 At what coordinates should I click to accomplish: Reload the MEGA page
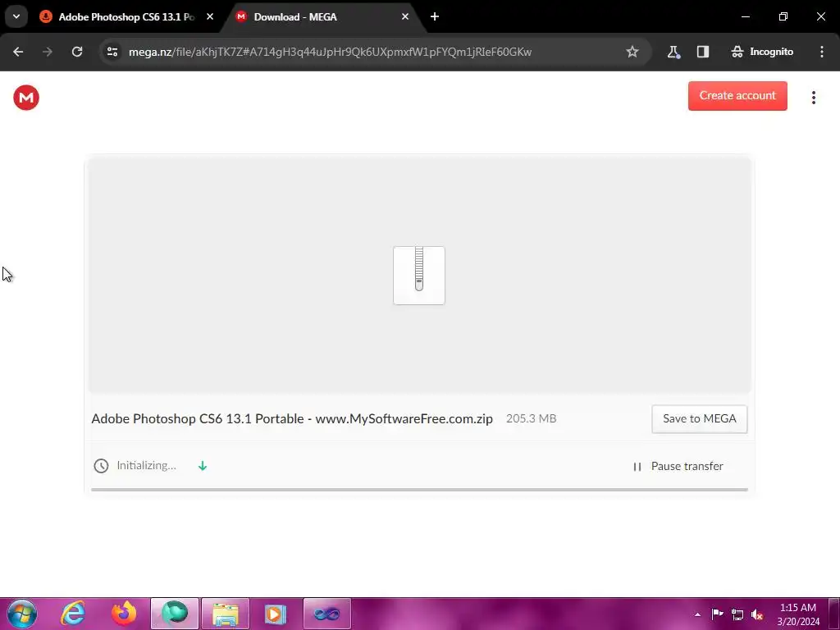[77, 52]
